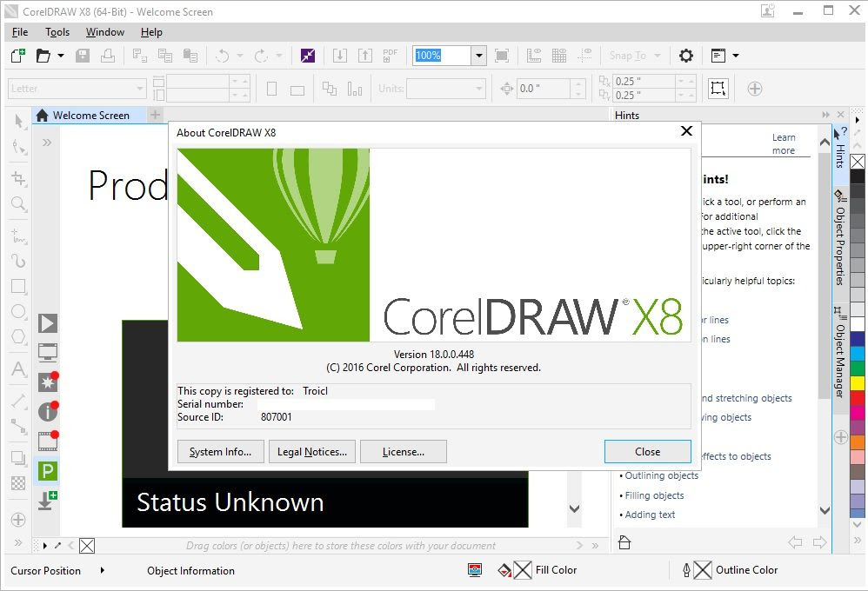
Task: Select the Zoom magnifier tool
Action: tap(19, 204)
